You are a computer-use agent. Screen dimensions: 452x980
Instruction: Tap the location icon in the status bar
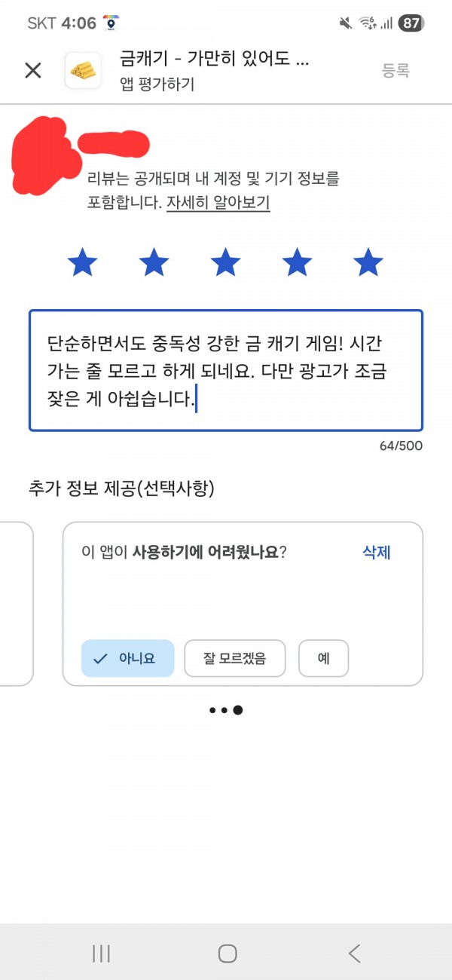tap(111, 23)
